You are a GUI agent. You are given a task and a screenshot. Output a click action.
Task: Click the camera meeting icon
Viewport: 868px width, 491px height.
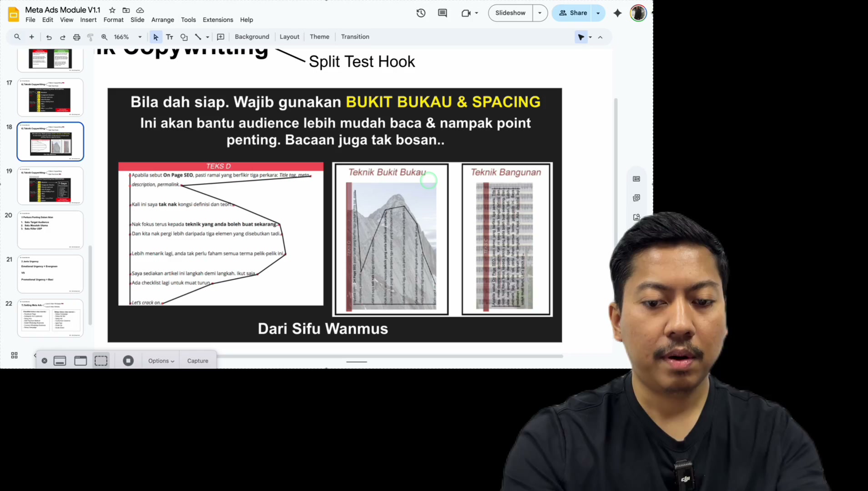click(465, 13)
